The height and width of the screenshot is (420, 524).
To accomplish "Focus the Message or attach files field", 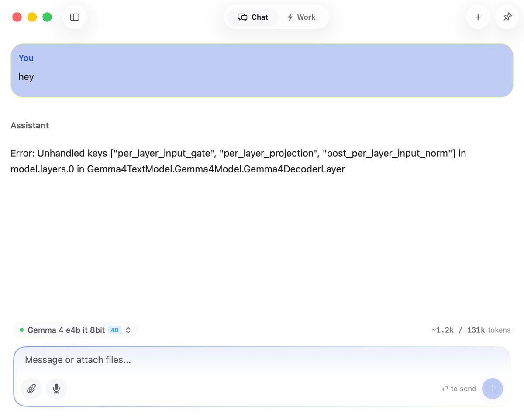I will [x=262, y=360].
